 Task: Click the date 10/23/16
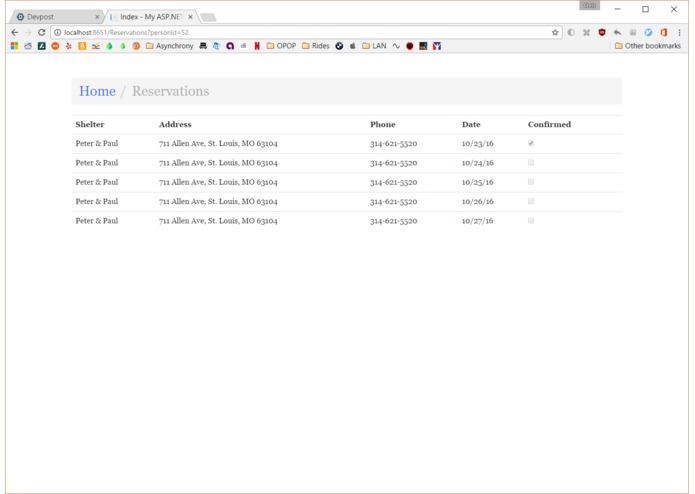pyautogui.click(x=477, y=144)
